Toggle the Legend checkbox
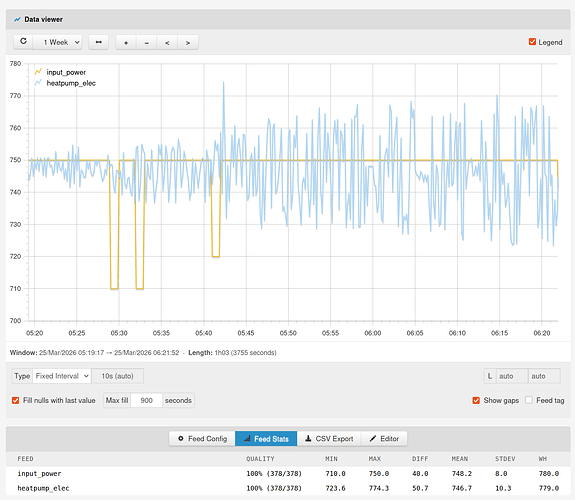This screenshot has width=575, height=500. coord(532,42)
